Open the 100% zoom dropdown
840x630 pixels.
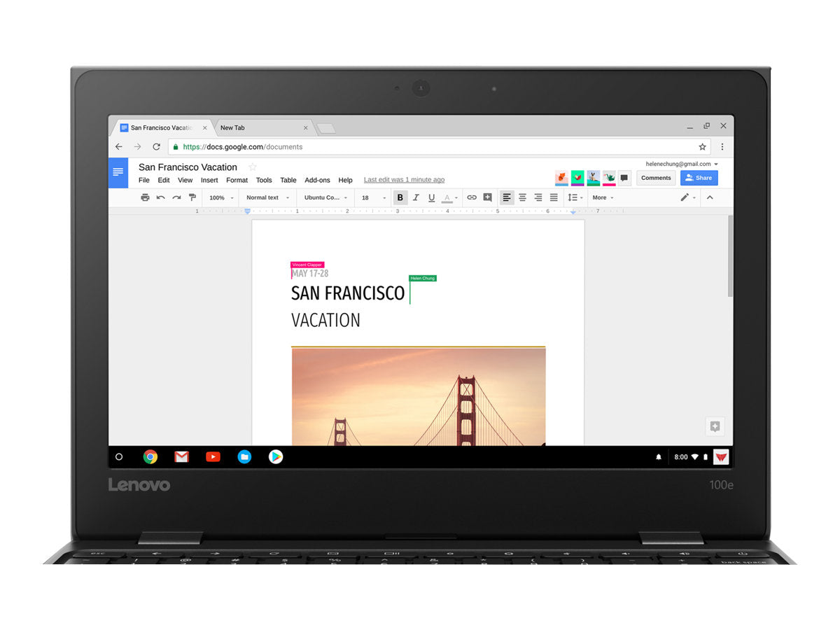tap(220, 197)
